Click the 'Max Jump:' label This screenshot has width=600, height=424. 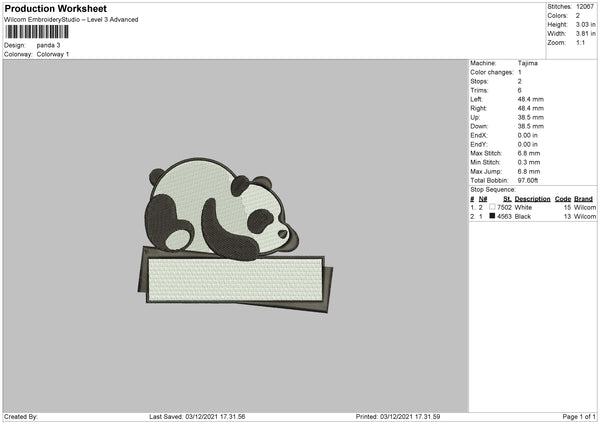click(x=486, y=171)
